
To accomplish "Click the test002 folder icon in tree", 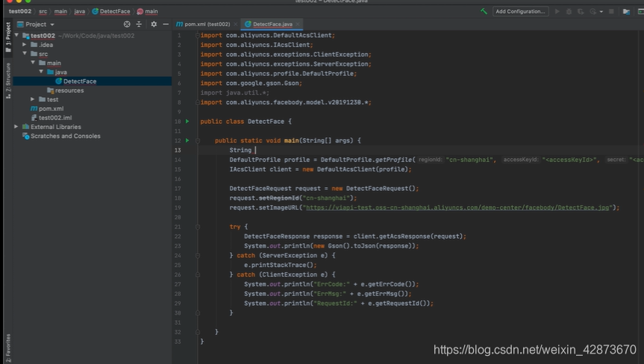I will coord(26,36).
